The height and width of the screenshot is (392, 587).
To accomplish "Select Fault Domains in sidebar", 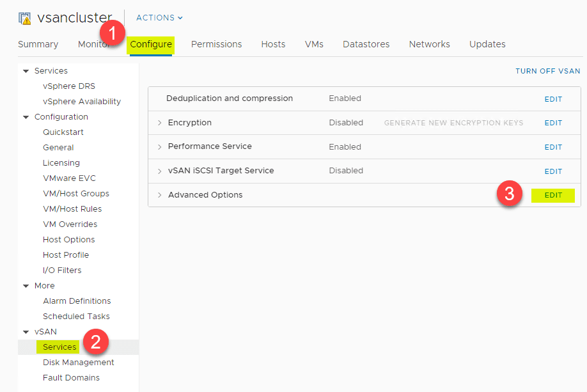I will click(x=71, y=378).
